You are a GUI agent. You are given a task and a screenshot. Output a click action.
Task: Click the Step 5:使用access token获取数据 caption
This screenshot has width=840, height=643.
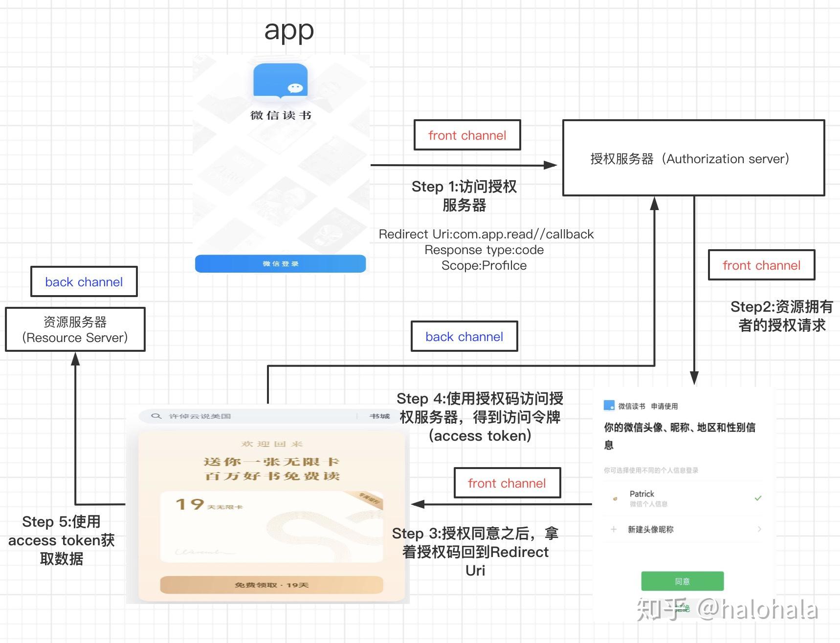pos(62,540)
